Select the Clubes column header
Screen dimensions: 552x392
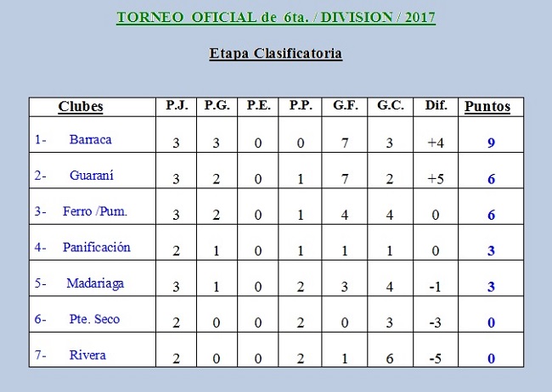click(81, 107)
